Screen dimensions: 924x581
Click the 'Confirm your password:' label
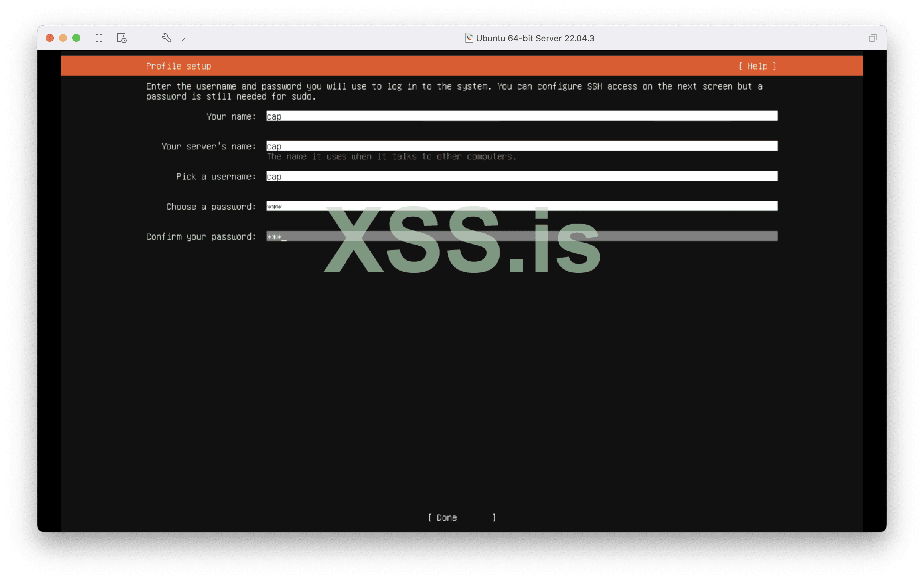[201, 237]
